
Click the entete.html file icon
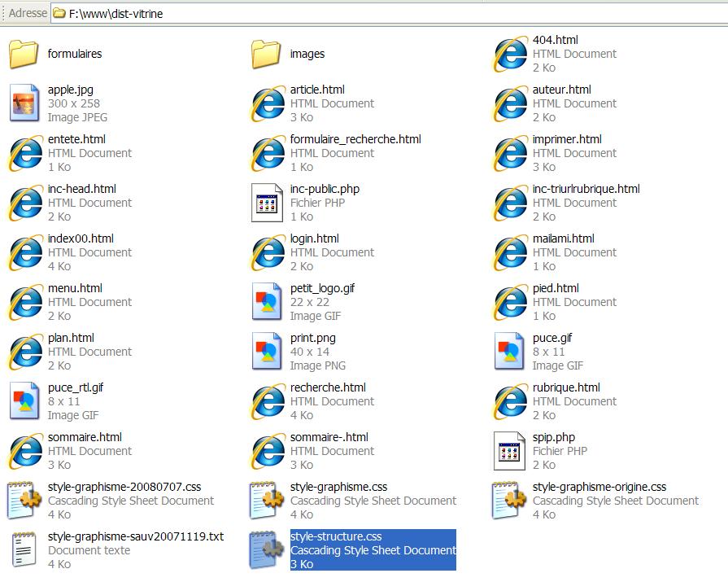point(25,153)
